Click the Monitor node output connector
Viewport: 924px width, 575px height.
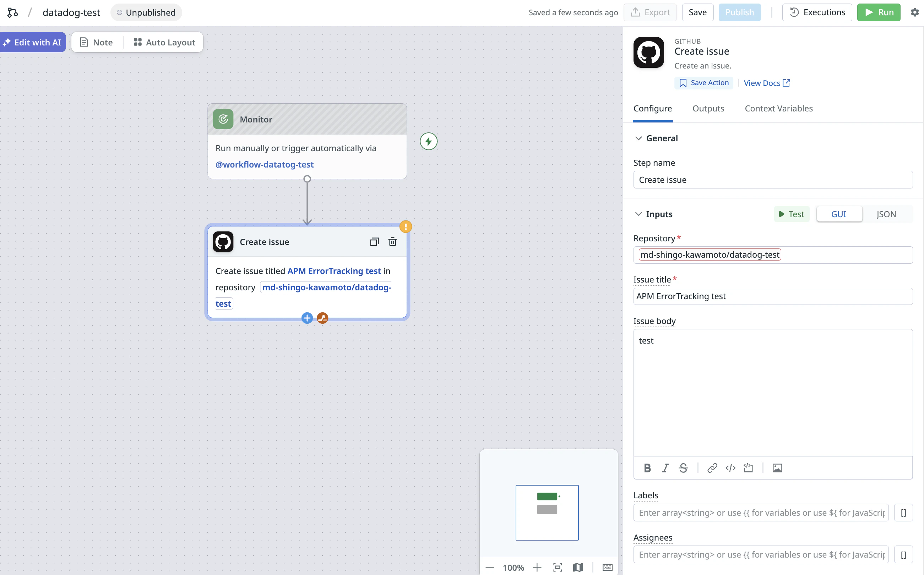(307, 179)
